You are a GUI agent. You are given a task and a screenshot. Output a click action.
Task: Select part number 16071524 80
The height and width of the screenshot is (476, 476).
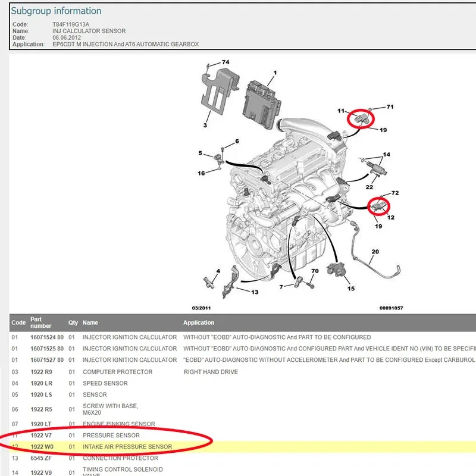(47, 337)
